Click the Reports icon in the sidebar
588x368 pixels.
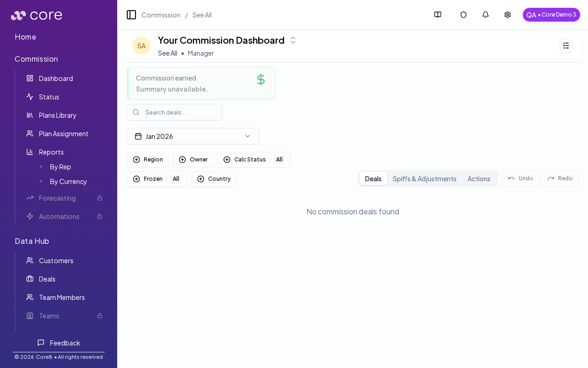(x=29, y=152)
